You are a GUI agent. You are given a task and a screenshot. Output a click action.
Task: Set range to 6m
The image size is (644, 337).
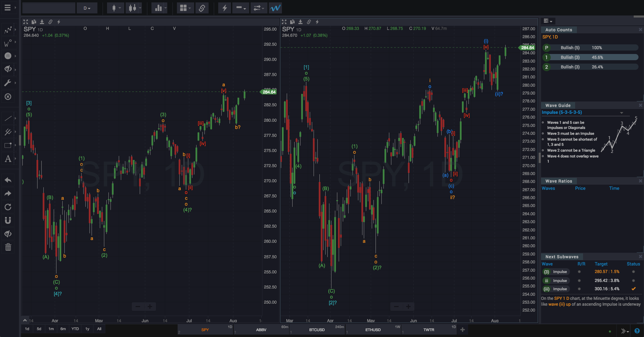(63, 329)
